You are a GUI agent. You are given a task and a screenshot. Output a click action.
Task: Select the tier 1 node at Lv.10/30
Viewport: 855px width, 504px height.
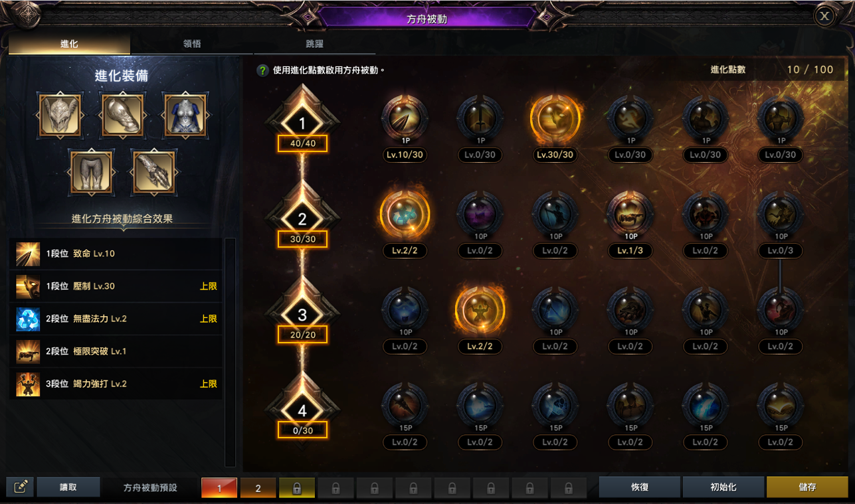405,120
